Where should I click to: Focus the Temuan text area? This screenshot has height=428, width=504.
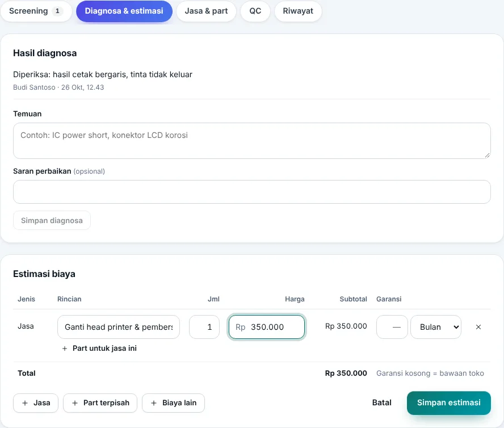pyautogui.click(x=252, y=141)
